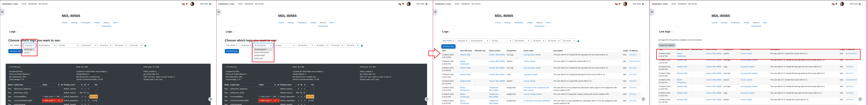This screenshot has width=868, height=105.
Task: Open messaging icon in the Live logs screenshot
Action: [836, 4]
